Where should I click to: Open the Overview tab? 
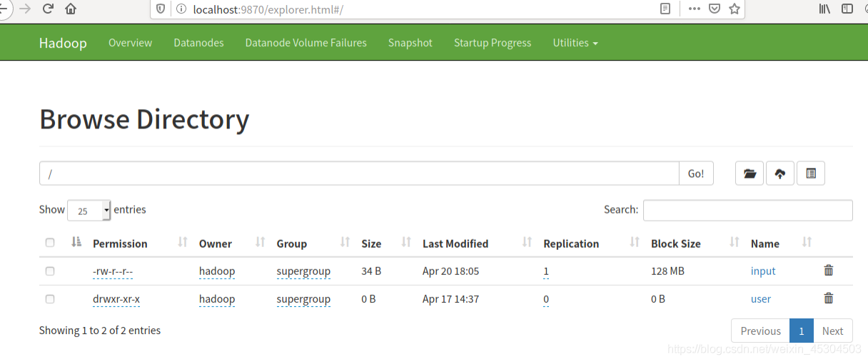pos(130,43)
